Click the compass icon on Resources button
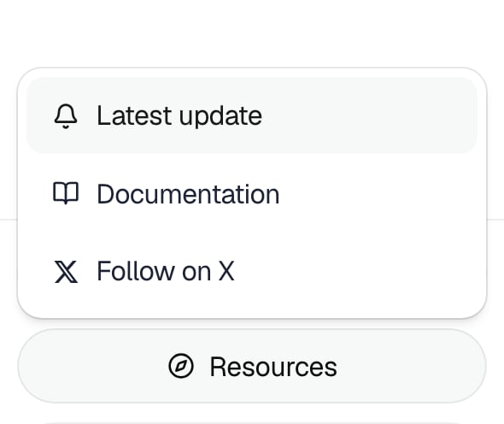Image resolution: width=504 pixels, height=424 pixels. tap(181, 366)
